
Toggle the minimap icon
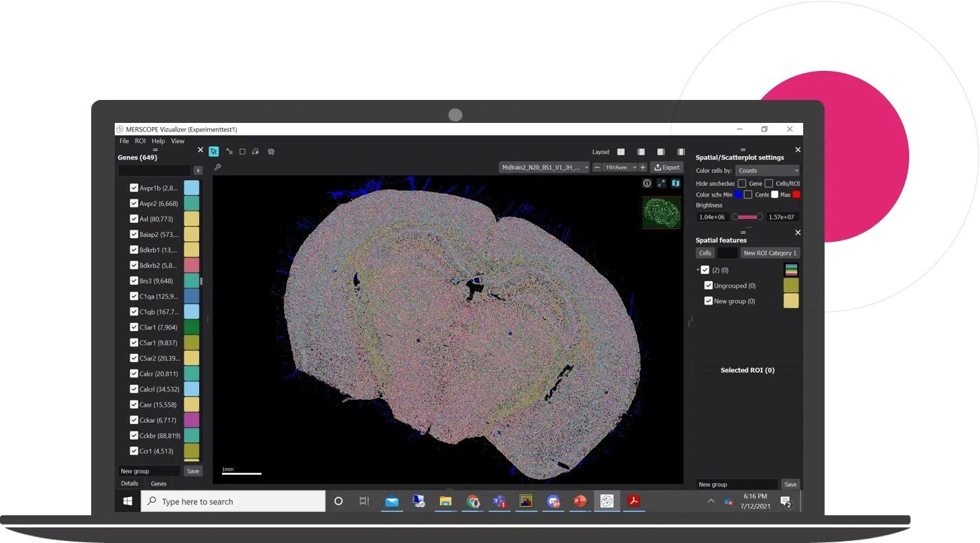[x=676, y=183]
